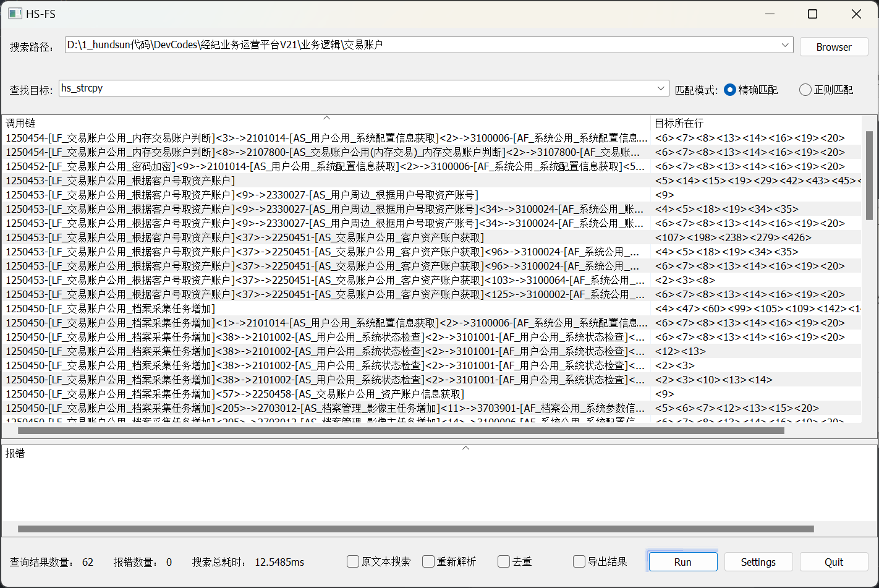Expand the 搜索路径 dropdown arrow

[784, 45]
